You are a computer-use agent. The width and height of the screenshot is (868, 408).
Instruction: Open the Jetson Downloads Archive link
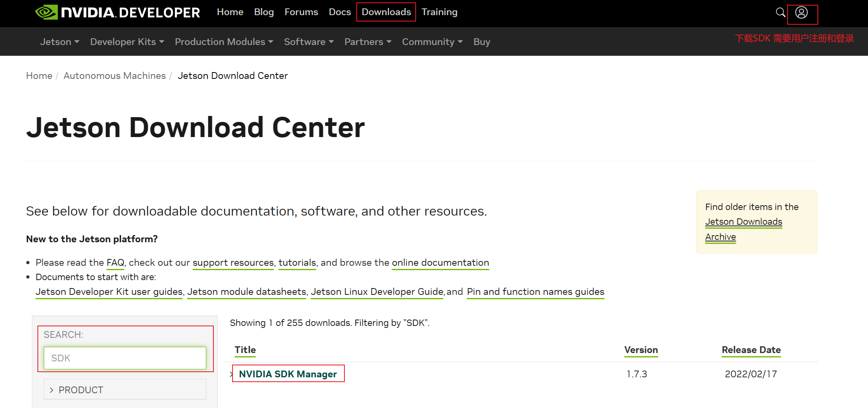coord(743,229)
